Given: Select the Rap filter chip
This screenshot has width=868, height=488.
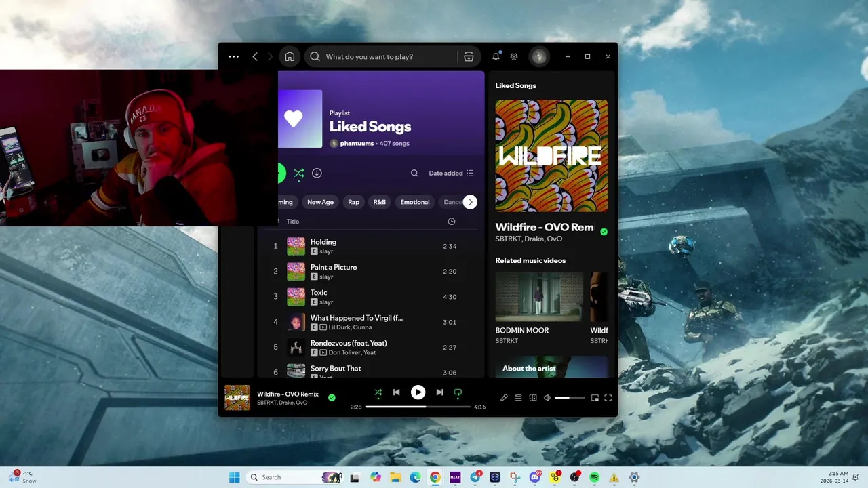Looking at the screenshot, I should point(354,202).
